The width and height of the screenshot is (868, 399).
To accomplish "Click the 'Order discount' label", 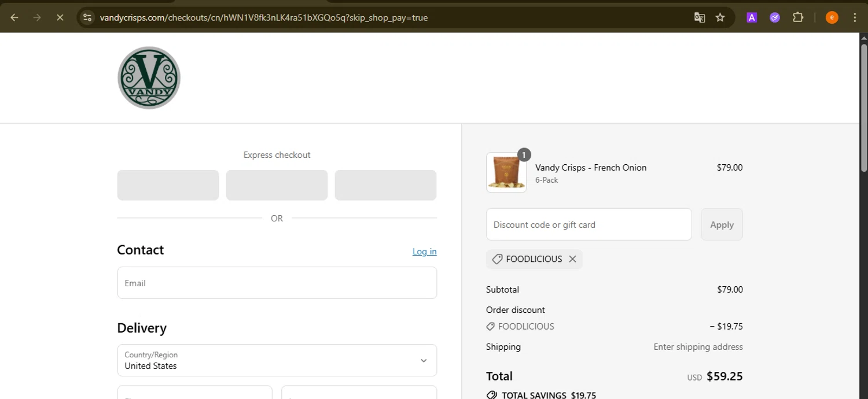I will point(516,310).
